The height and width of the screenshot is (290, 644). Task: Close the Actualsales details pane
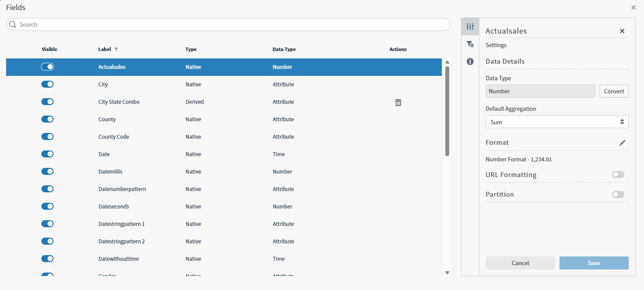pos(622,31)
